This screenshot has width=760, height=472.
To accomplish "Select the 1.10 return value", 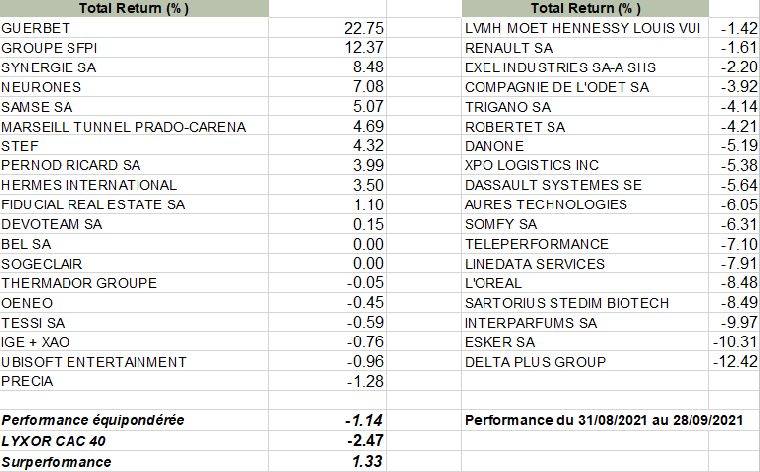I will point(368,205).
